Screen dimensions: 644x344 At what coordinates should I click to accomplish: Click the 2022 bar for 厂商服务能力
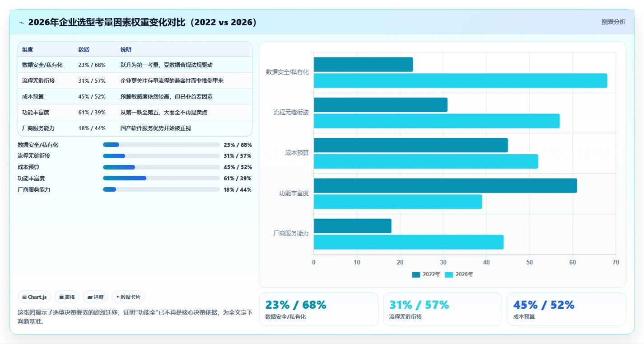coord(353,226)
